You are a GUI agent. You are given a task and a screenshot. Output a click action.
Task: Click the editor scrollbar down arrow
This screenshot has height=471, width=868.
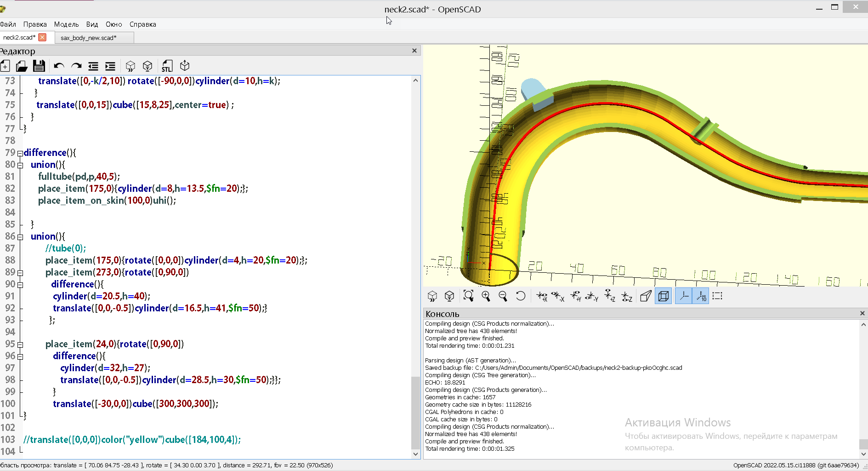click(x=415, y=454)
